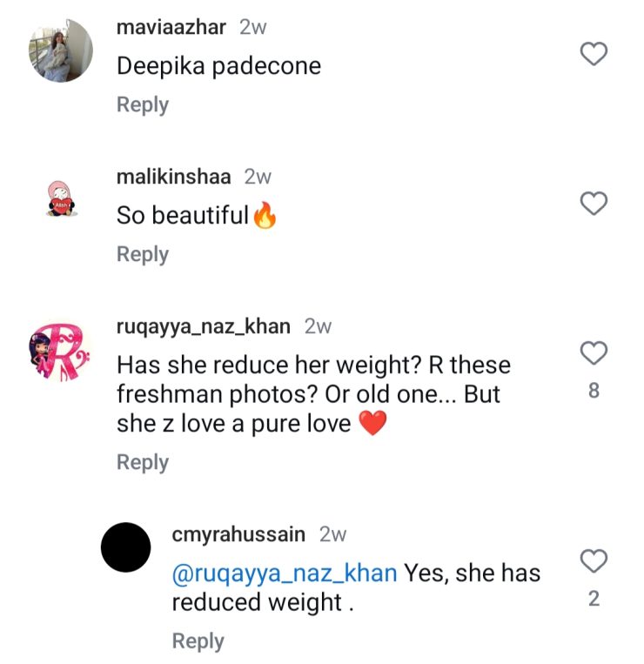
Task: Tap the 'Deepika padecone' comment text
Action: (x=218, y=66)
